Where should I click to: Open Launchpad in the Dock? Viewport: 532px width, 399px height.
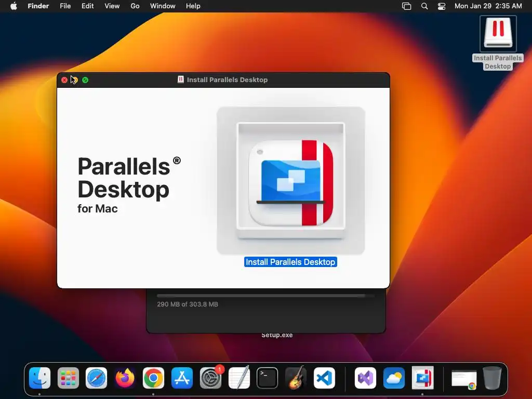[x=68, y=378]
